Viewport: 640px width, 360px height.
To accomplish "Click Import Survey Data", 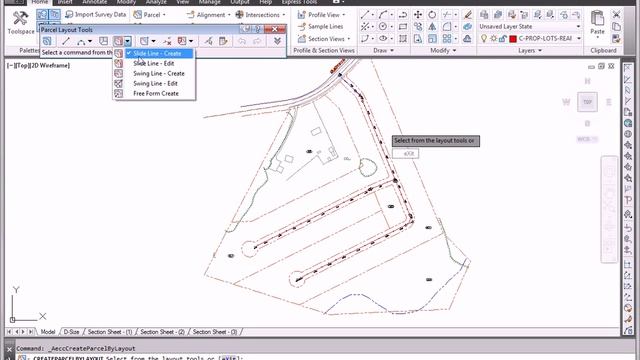I will coord(96,15).
